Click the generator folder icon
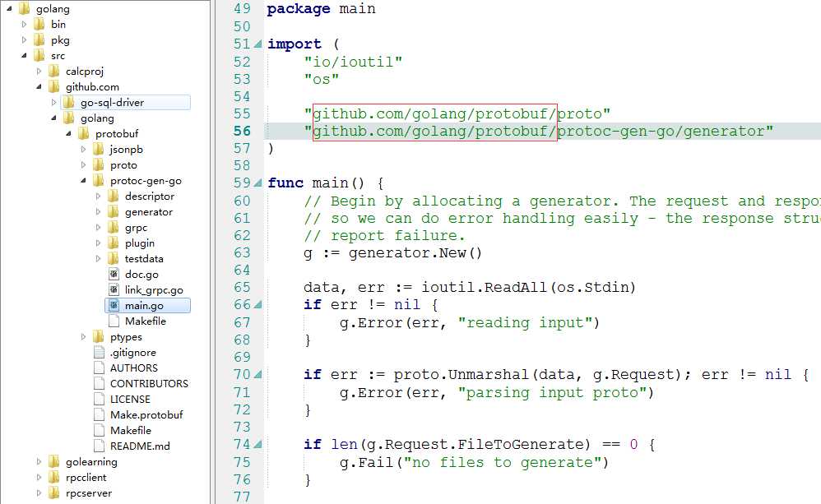The image size is (821, 504). [x=113, y=212]
